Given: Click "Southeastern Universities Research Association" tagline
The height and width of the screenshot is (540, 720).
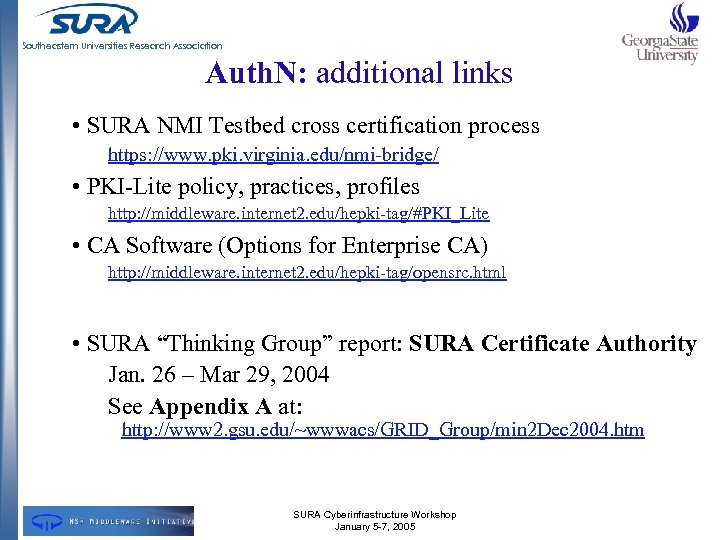Looking at the screenshot, I should (123, 45).
